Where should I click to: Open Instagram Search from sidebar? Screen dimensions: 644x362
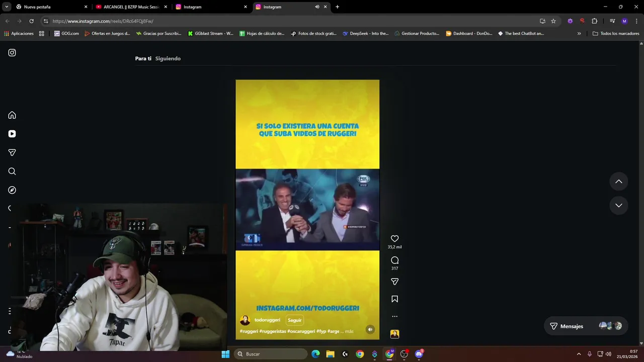[x=12, y=171]
